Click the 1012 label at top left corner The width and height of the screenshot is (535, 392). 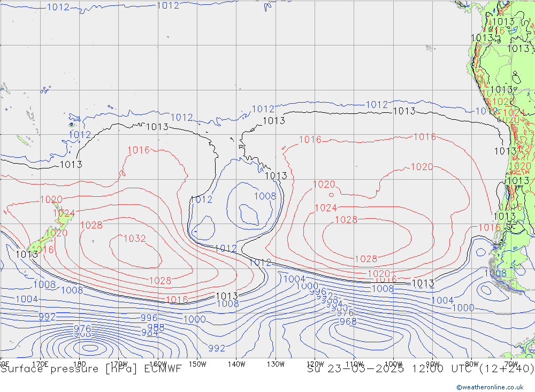58,7
